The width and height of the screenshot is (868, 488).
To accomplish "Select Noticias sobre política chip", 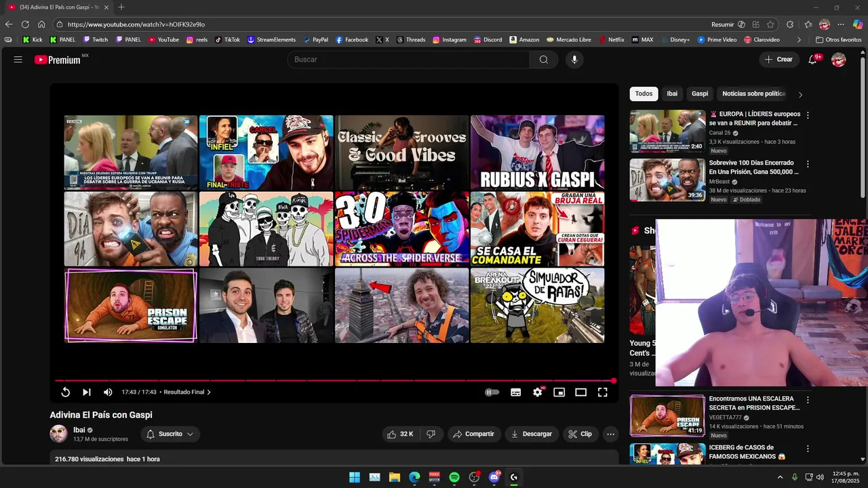I will pos(753,94).
